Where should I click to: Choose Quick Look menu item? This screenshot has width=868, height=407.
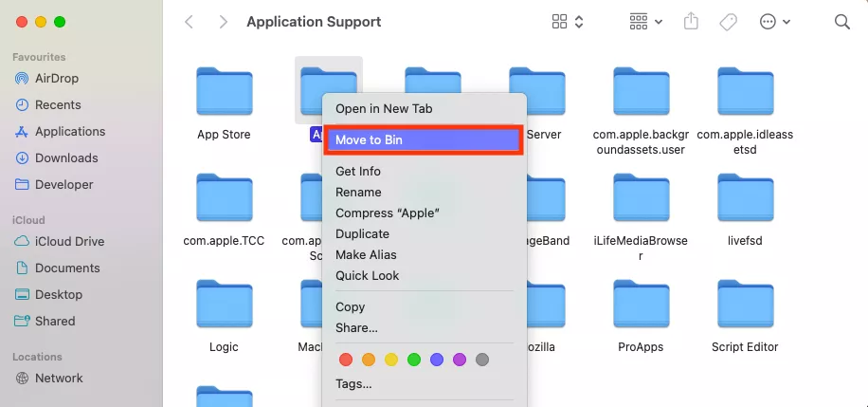424,275
